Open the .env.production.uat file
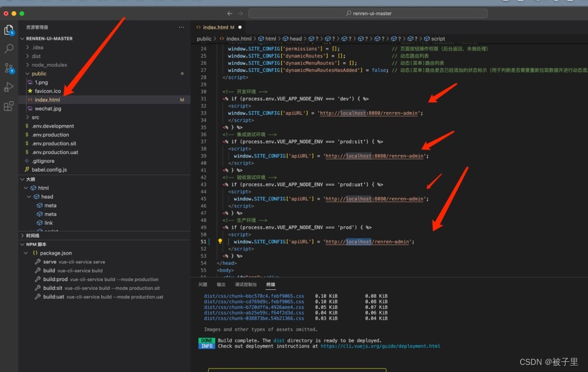Image resolution: width=588 pixels, height=372 pixels. 55,152
